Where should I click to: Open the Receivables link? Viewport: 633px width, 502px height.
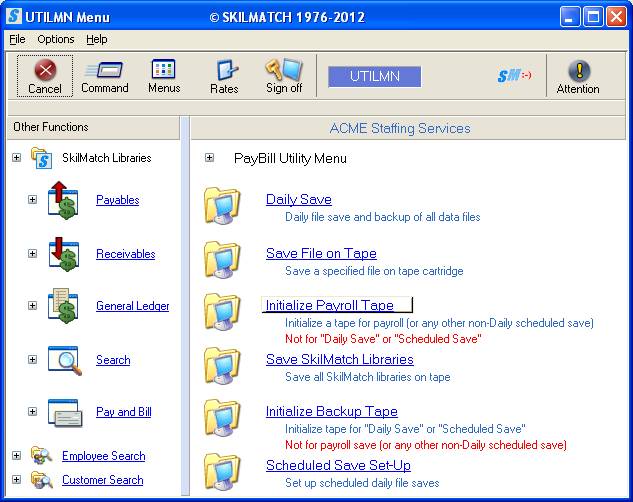126,254
